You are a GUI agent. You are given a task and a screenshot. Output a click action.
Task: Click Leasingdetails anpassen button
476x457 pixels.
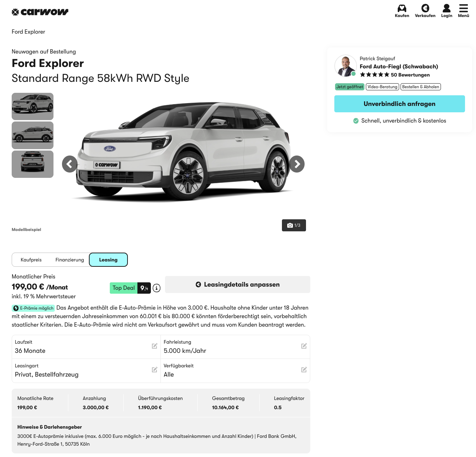coord(238,284)
